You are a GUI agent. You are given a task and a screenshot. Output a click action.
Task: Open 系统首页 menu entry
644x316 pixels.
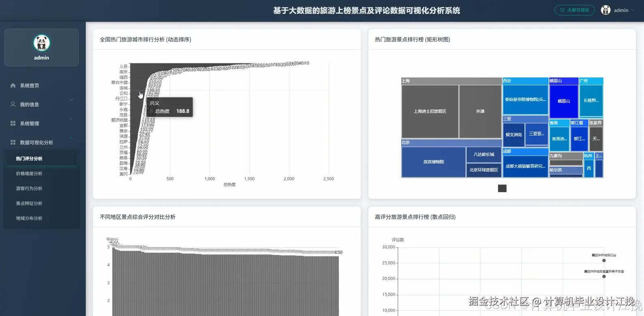pyautogui.click(x=41, y=86)
